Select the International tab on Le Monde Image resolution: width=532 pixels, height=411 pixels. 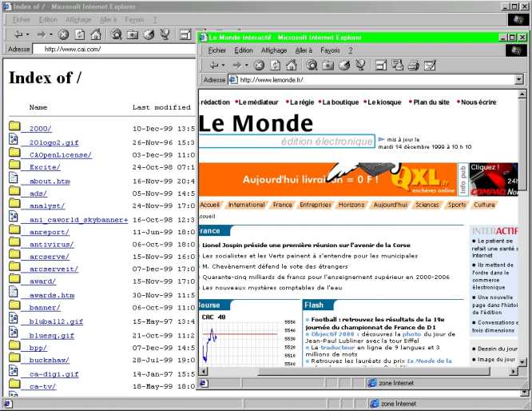click(246, 205)
